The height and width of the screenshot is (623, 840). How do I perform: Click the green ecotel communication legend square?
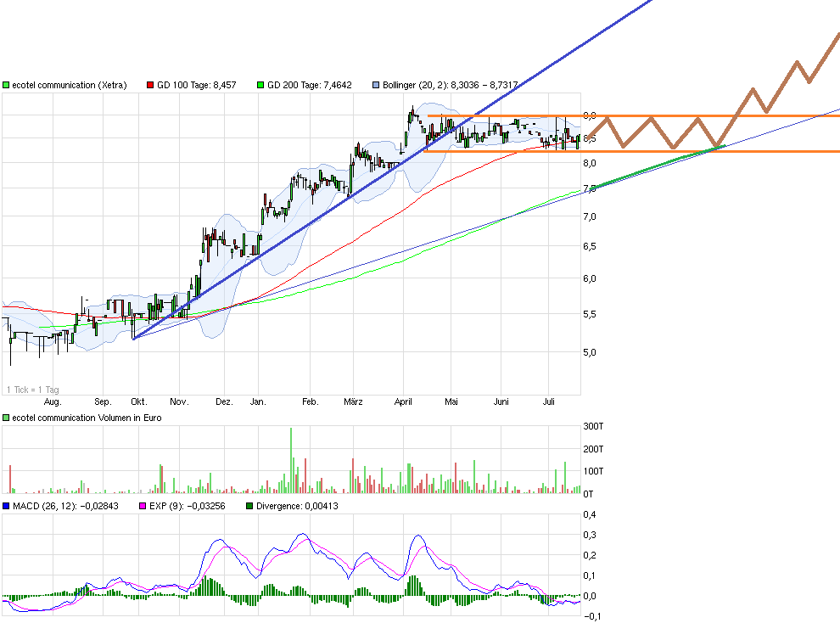[x=6, y=85]
